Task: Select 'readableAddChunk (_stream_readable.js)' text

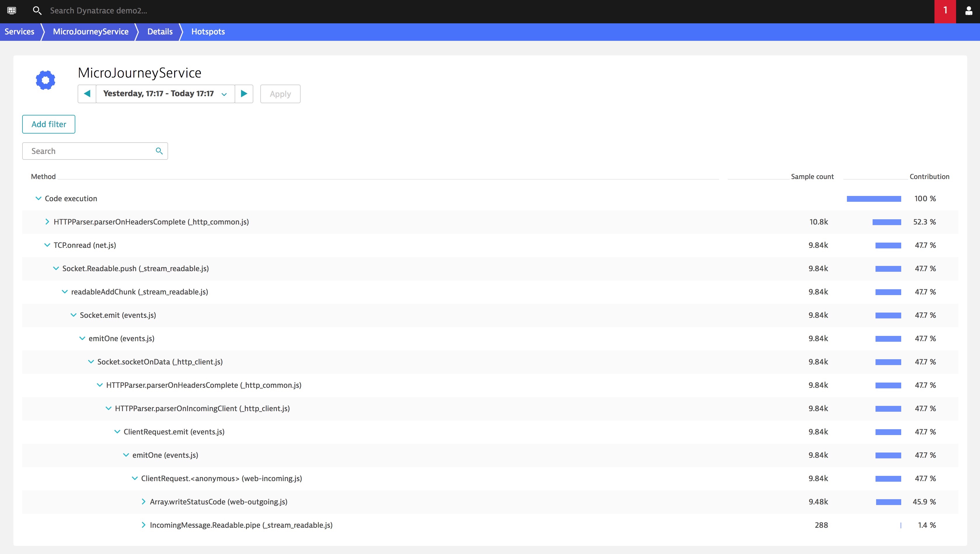Action: click(x=140, y=292)
